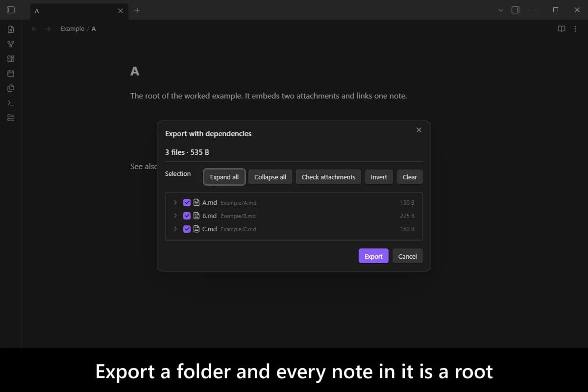Click the B.md file icon
The image size is (588, 392).
196,216
